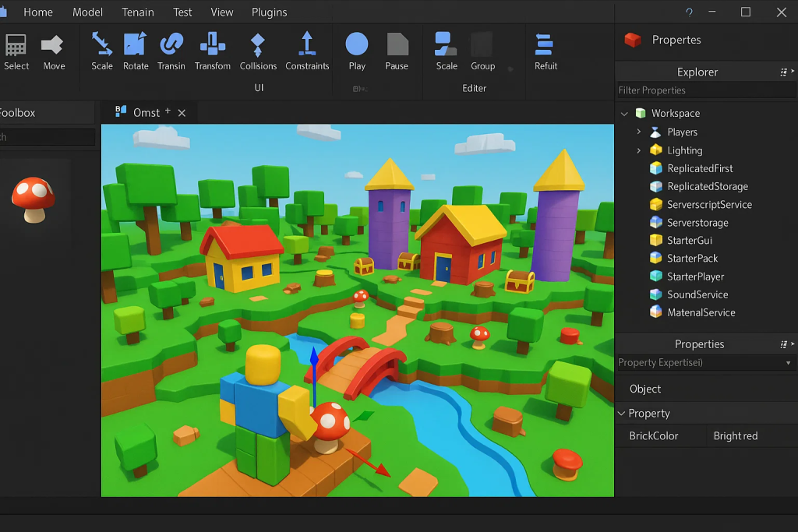Expand the Lighting node

tap(639, 150)
